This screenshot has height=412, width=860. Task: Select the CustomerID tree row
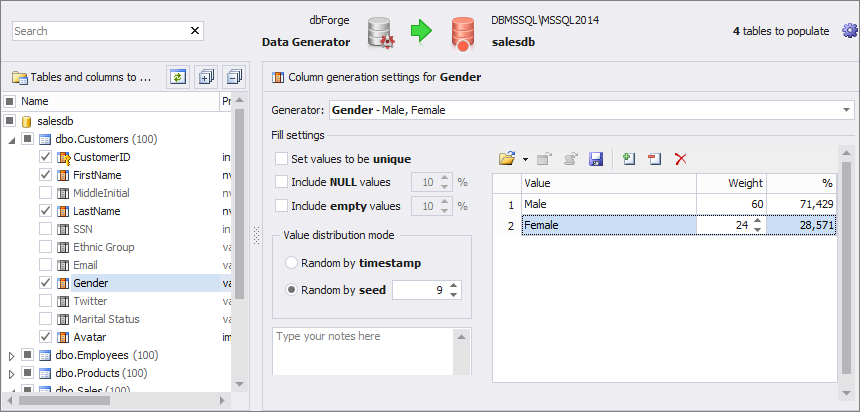(x=101, y=157)
